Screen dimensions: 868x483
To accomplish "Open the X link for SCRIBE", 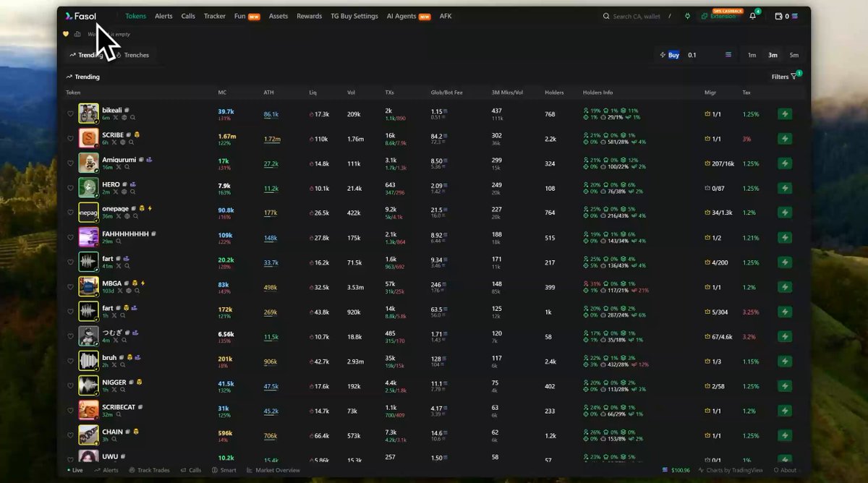I will tap(116, 142).
